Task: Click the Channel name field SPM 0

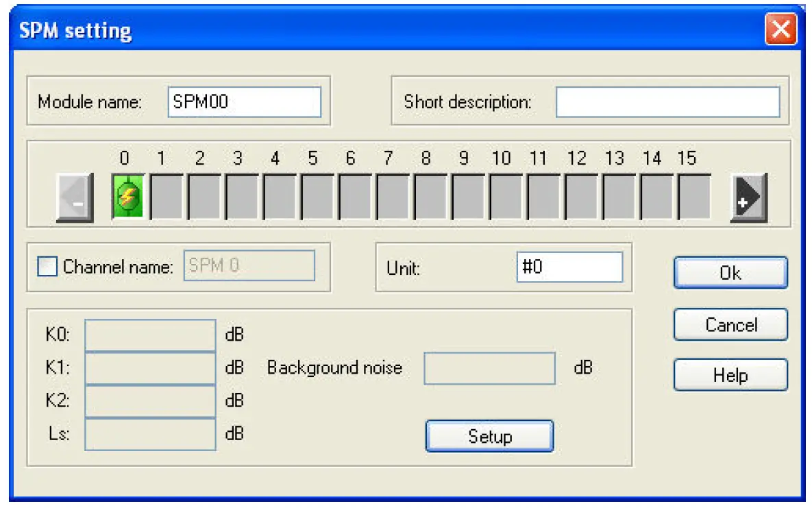Action: (x=249, y=265)
